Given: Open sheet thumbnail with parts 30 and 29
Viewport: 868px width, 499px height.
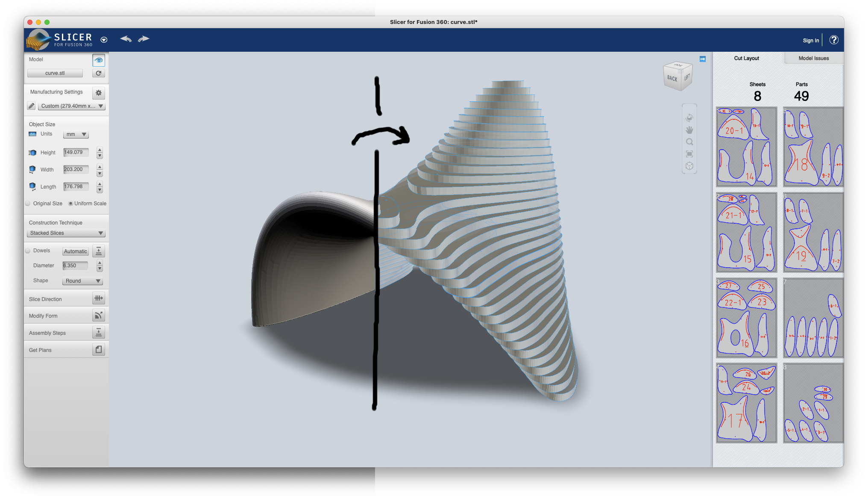Looking at the screenshot, I should point(813,403).
